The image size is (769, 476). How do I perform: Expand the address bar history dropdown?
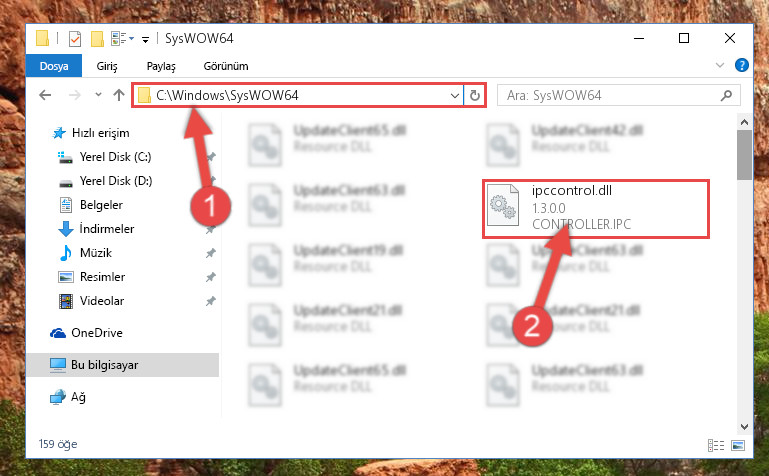pos(455,95)
